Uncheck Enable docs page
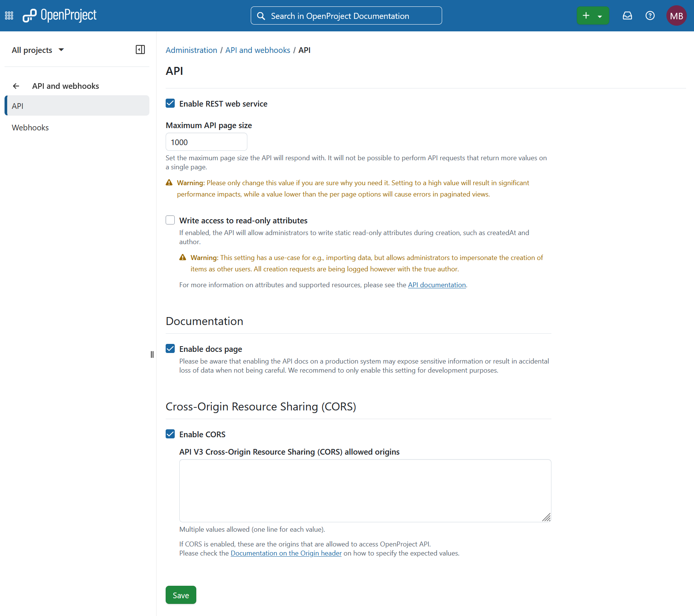This screenshot has width=694, height=616. point(170,348)
